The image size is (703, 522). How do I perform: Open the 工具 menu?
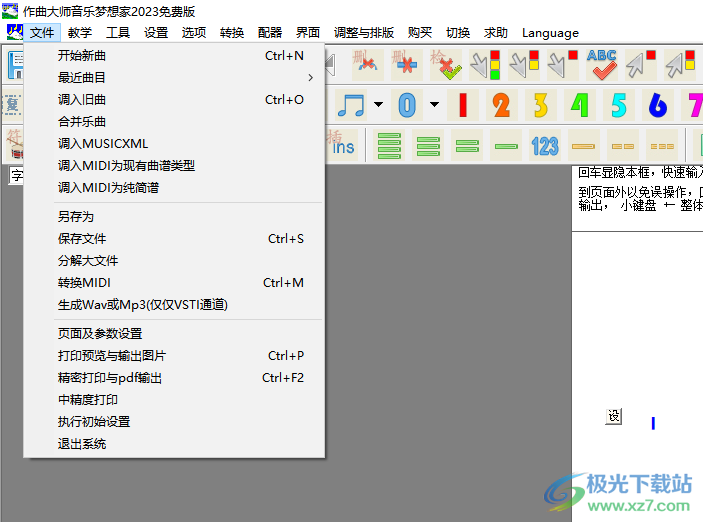tap(118, 33)
